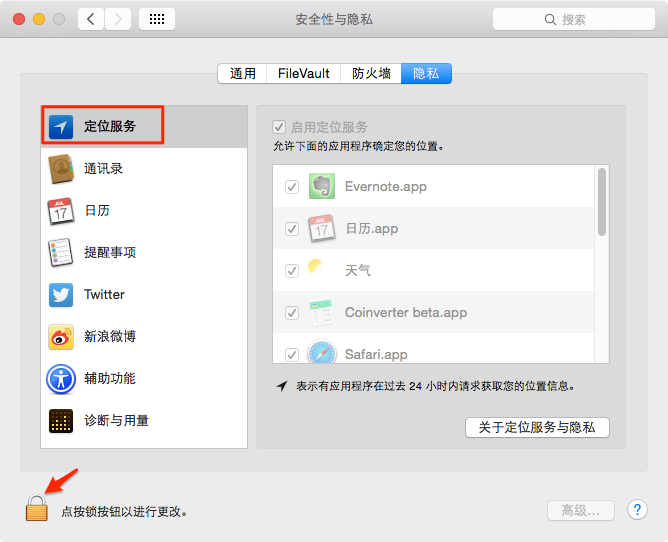Click the weather sun-cloud icon
This screenshot has width=668, height=542.
pyautogui.click(x=316, y=267)
